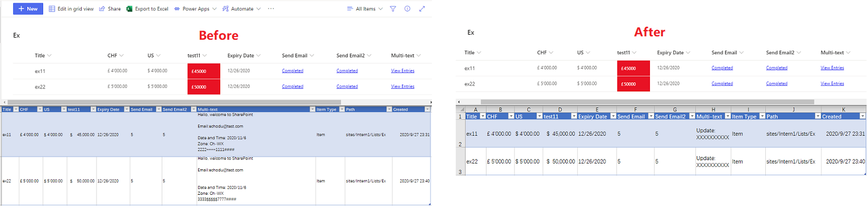Open Send Email filter arrow in Before Excel table

pyautogui.click(x=159, y=109)
